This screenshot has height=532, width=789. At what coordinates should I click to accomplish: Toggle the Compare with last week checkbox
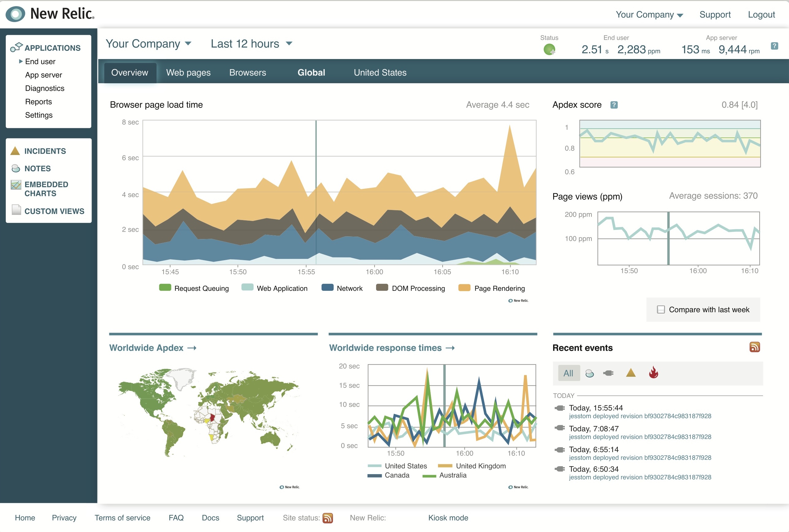coord(659,309)
